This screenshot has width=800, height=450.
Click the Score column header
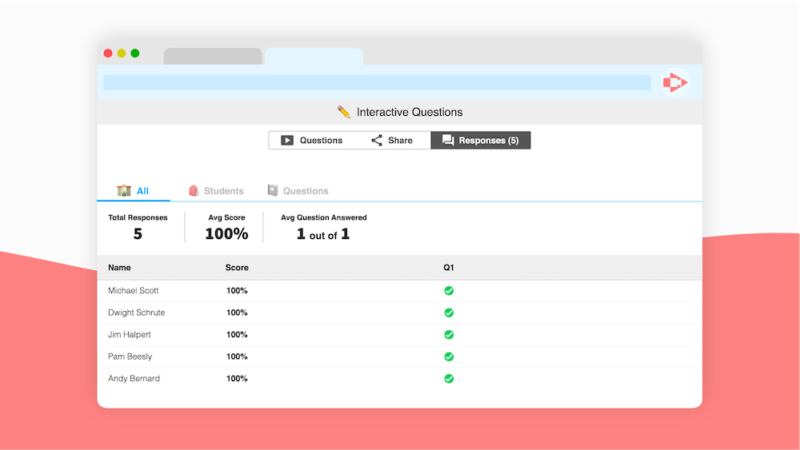(x=237, y=267)
